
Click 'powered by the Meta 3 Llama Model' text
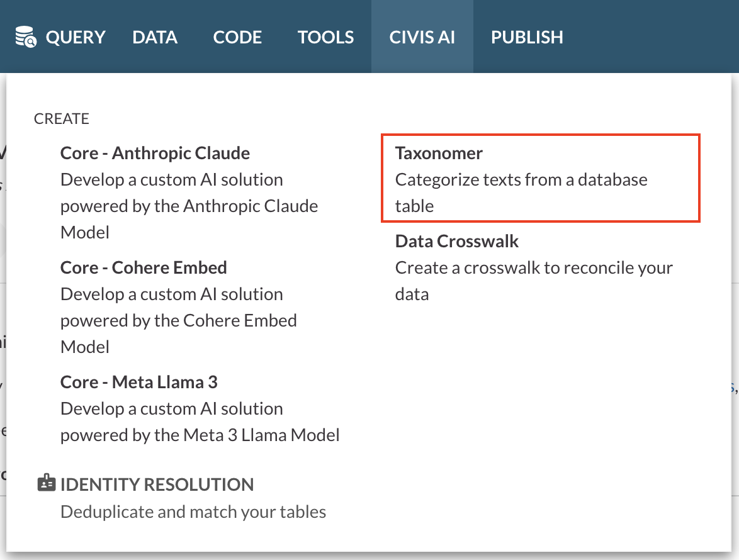(200, 435)
